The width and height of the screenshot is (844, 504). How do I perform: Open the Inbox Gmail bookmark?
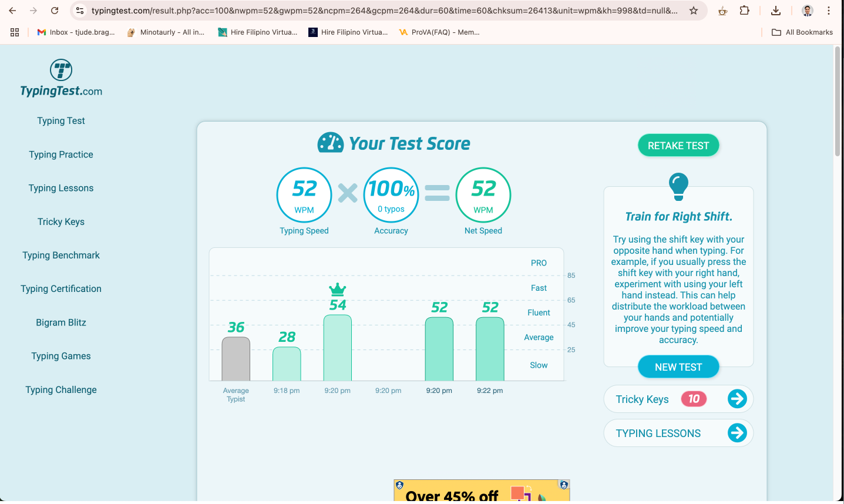pyautogui.click(x=76, y=32)
